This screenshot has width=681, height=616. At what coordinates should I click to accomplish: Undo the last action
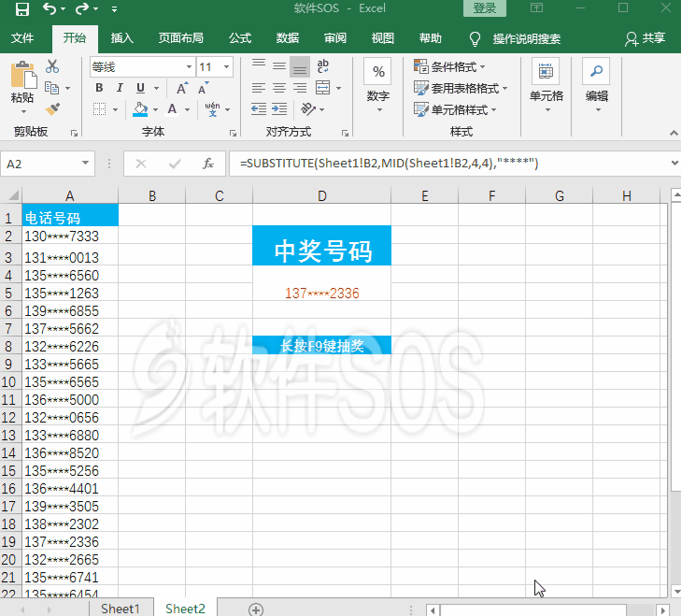50,8
